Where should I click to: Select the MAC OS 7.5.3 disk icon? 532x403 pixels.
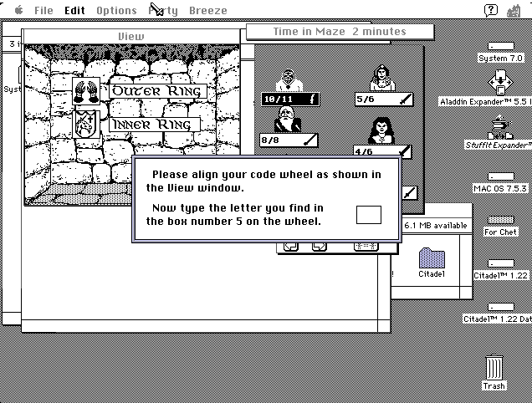(501, 176)
